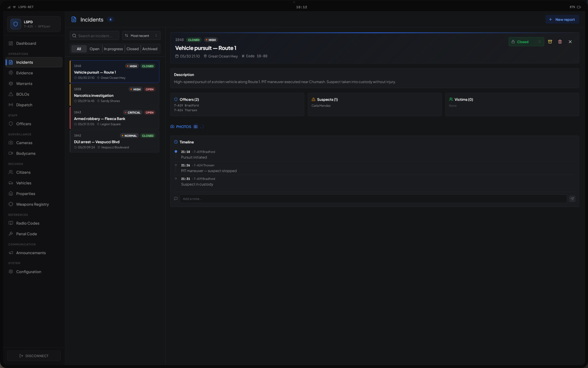This screenshot has width=588, height=368.
Task: Open the Bodycams page
Action: click(x=34, y=153)
